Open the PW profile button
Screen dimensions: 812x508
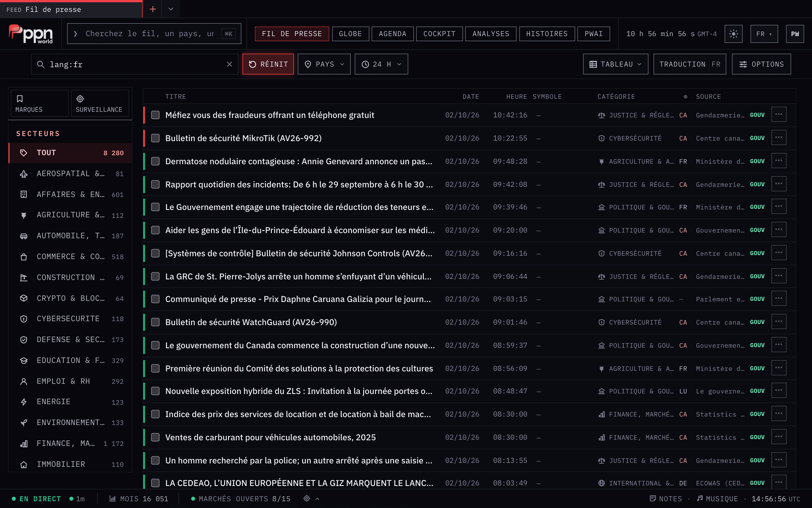point(795,34)
